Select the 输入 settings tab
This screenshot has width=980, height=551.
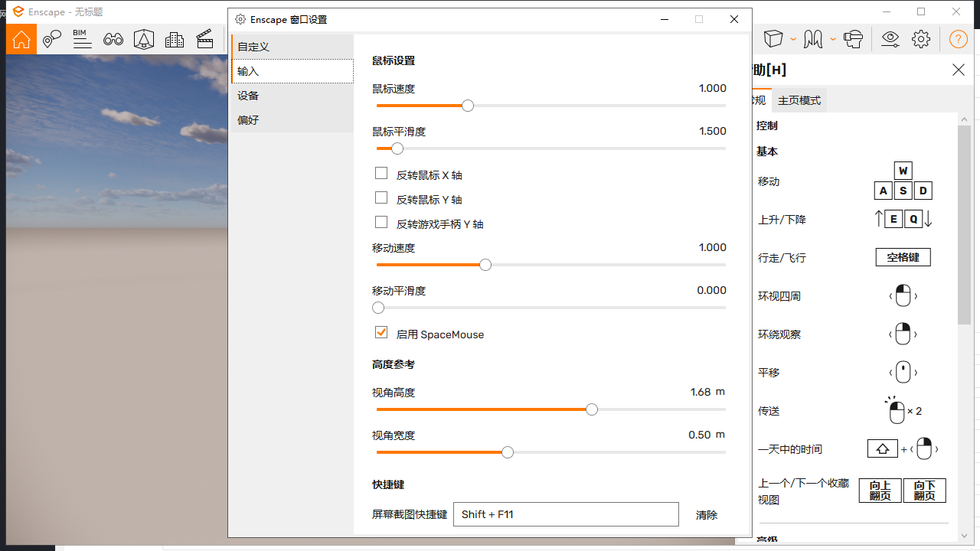(x=292, y=71)
